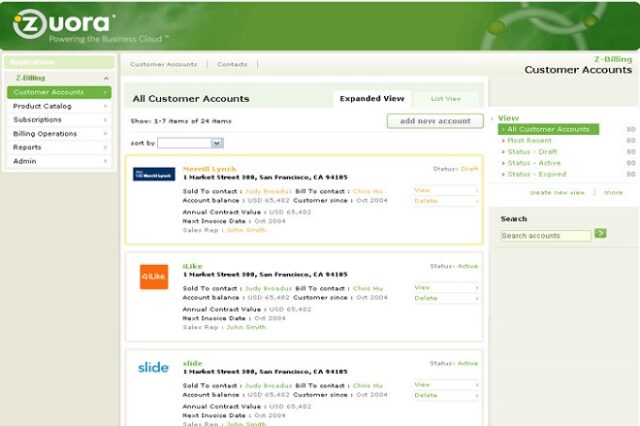The width and height of the screenshot is (640, 426).
Task: Click View for slide account
Action: point(446,385)
